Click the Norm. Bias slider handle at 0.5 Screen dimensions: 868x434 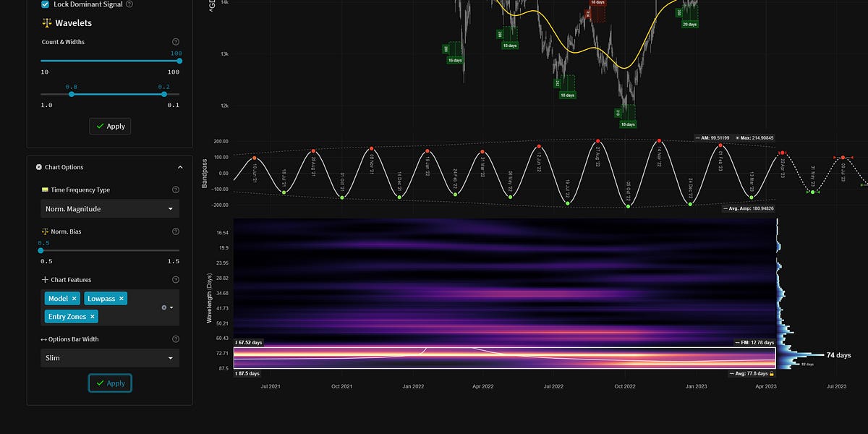tap(41, 250)
